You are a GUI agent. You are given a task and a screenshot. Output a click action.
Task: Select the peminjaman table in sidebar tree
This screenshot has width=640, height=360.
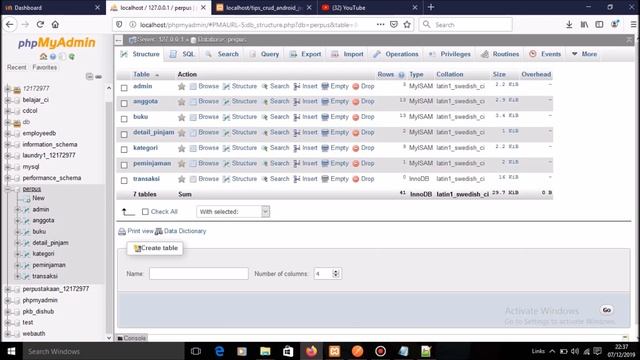49,265
